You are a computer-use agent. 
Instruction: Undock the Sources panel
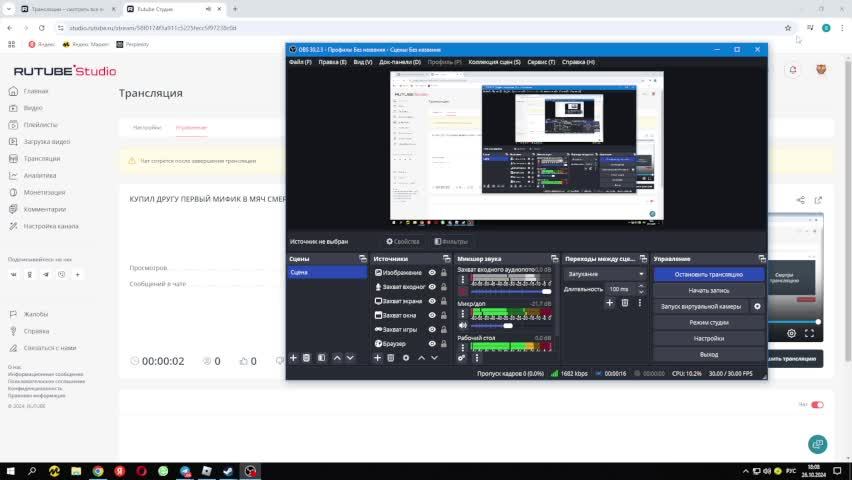click(447, 259)
